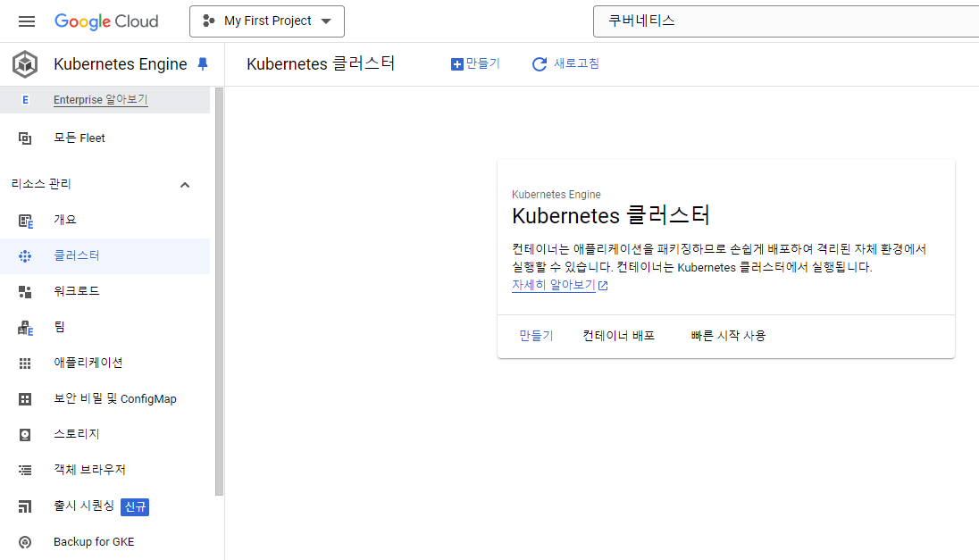
Task: Click the 워크로드 workloads icon
Action: pyautogui.click(x=25, y=291)
